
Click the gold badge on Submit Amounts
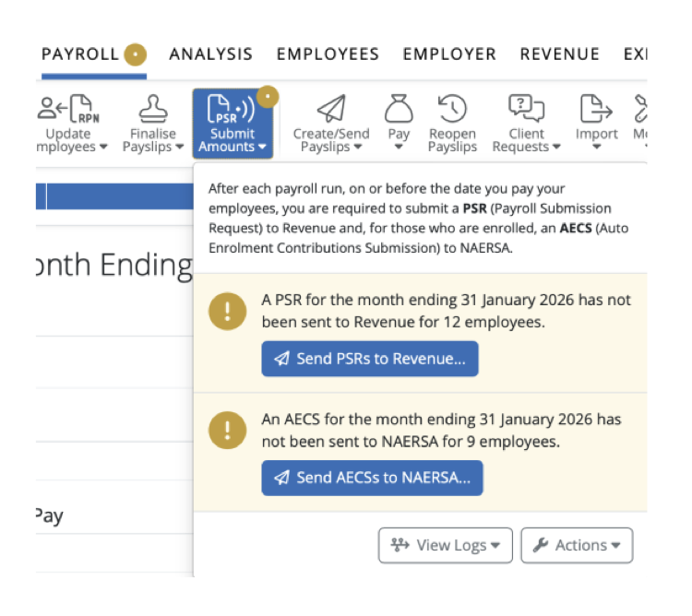[x=268, y=97]
